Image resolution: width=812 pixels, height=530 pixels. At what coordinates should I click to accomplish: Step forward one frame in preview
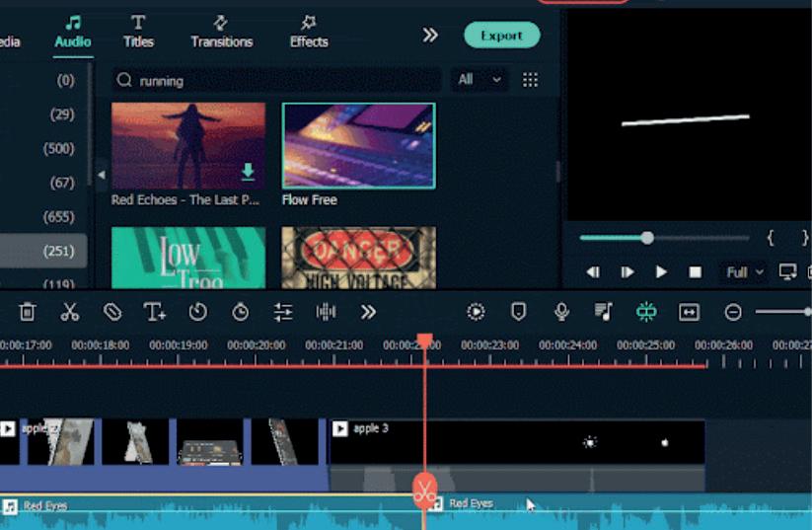point(627,272)
